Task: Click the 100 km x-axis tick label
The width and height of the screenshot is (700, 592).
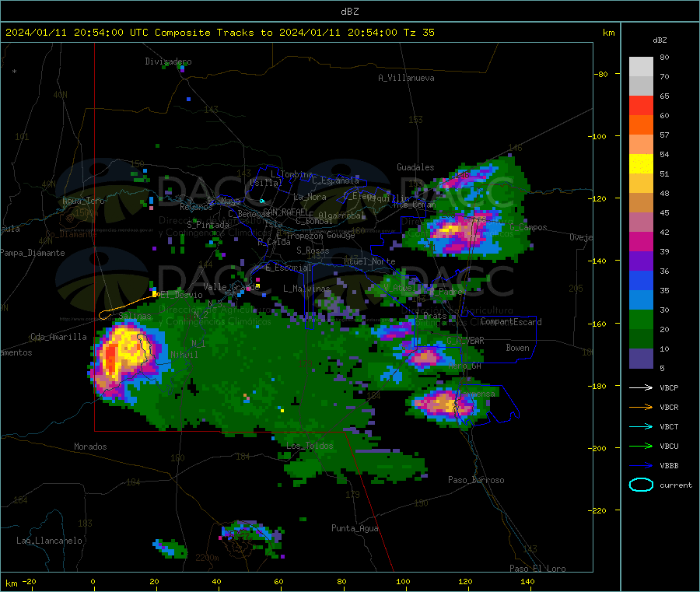Action: click(x=403, y=581)
